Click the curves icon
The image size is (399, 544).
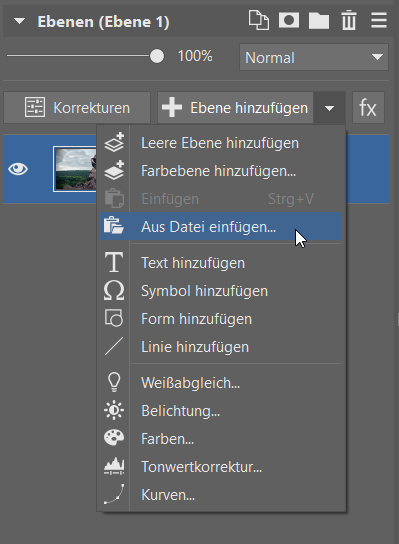(x=114, y=494)
